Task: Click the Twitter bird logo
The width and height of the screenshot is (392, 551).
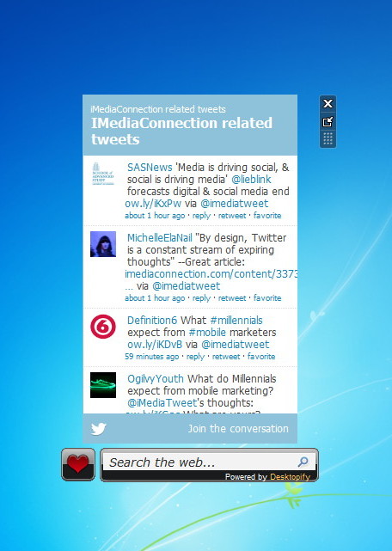Action: click(99, 429)
